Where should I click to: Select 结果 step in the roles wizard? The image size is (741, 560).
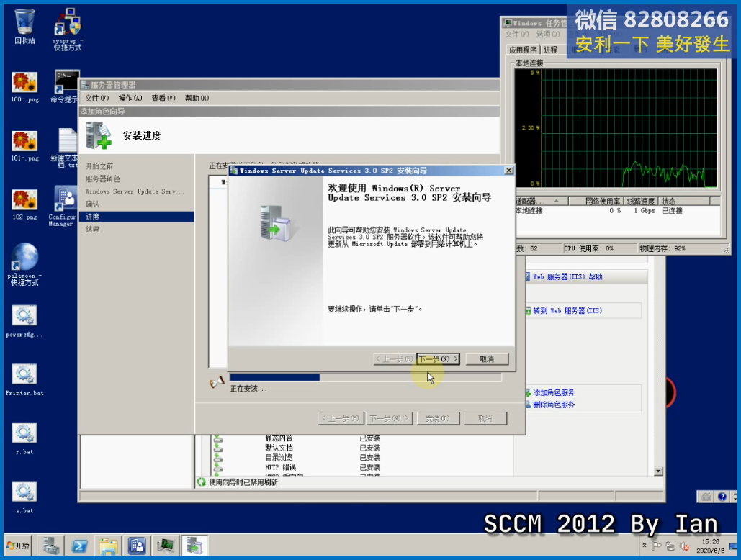click(x=92, y=230)
